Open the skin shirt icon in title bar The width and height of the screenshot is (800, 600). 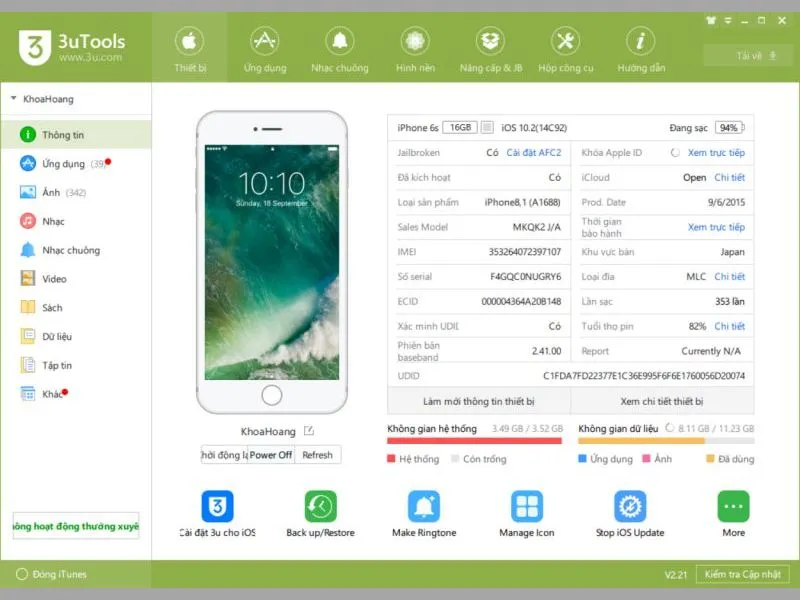pyautogui.click(x=711, y=20)
